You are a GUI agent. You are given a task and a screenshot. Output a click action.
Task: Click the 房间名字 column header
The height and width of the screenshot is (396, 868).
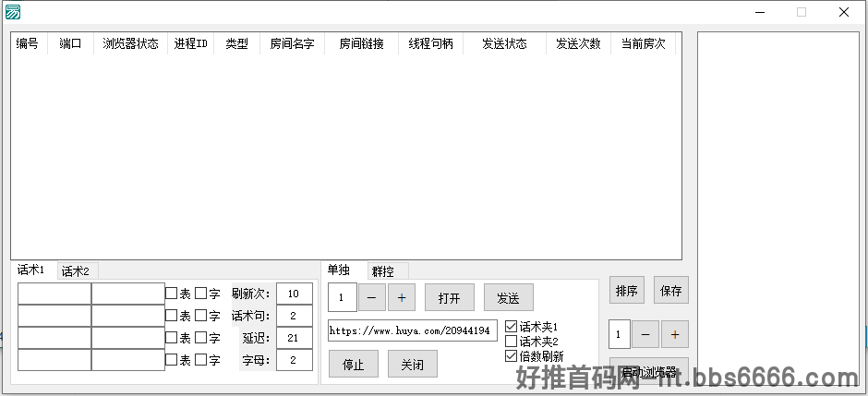pos(293,43)
